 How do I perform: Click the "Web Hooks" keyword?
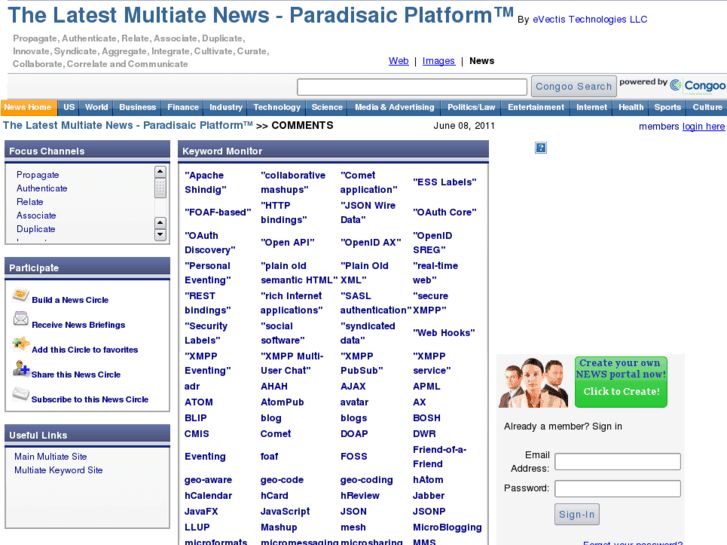tap(444, 333)
